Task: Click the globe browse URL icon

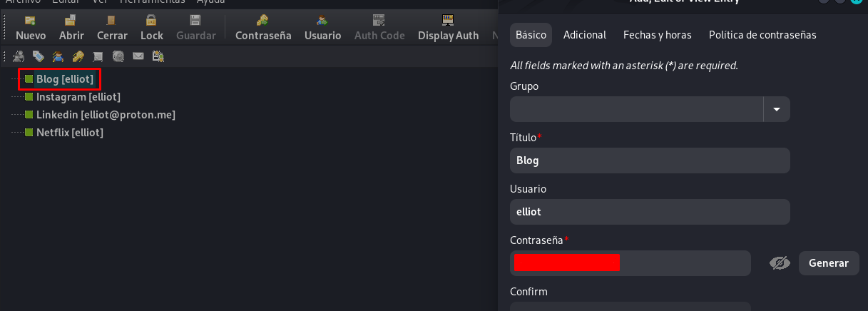Action: 118,56
